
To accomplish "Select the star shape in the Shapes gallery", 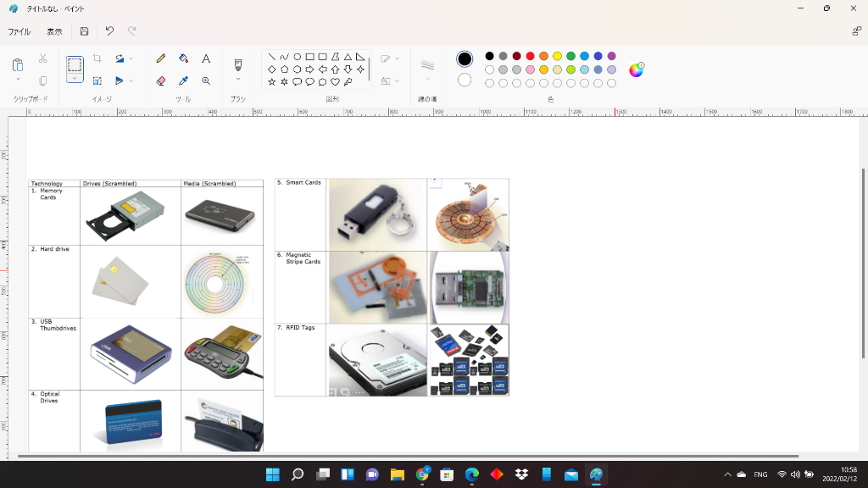I will click(271, 81).
